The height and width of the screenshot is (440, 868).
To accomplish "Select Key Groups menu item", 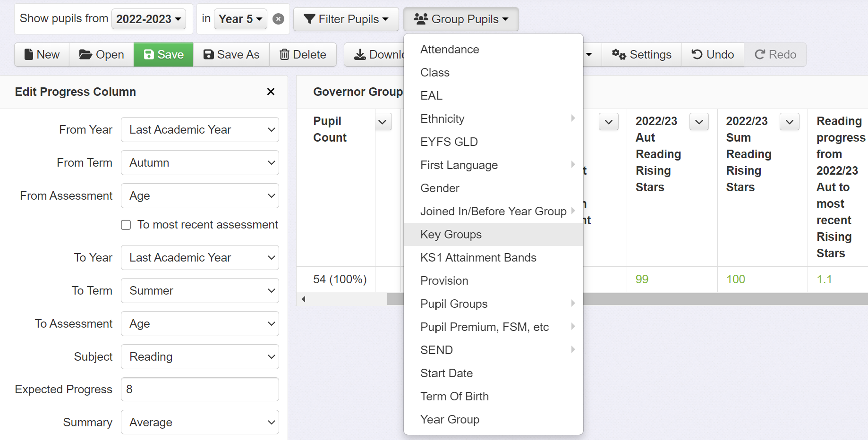I will tap(494, 235).
